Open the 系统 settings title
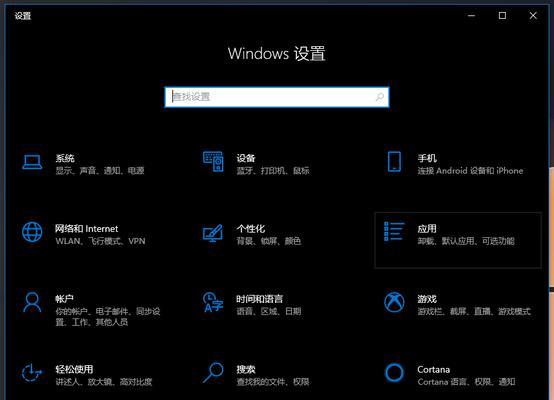The image size is (554, 400). pos(65,158)
